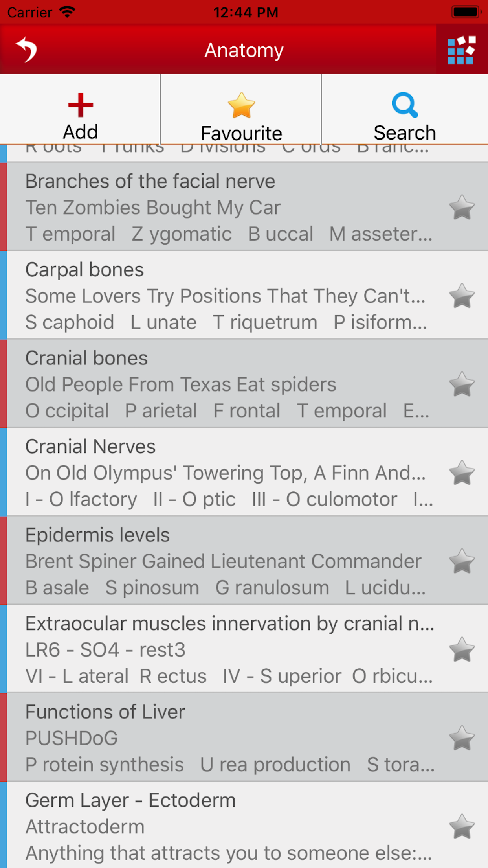Favourite the Extraocular muscles innervation entry

click(462, 649)
